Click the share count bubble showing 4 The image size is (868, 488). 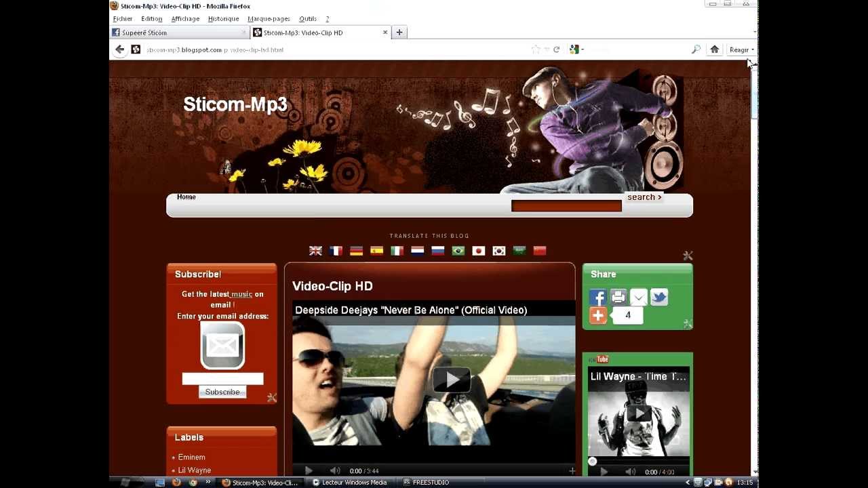[x=627, y=315]
